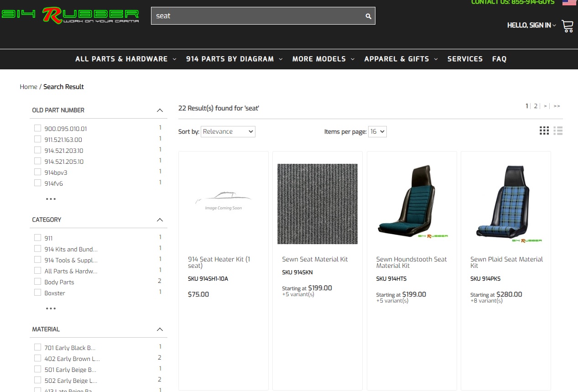This screenshot has height=392, width=578.
Task: Click the US flag country icon
Action: tap(569, 2)
